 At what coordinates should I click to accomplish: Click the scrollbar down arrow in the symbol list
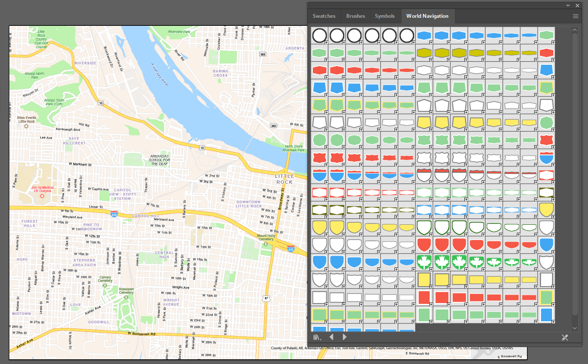[x=574, y=327]
